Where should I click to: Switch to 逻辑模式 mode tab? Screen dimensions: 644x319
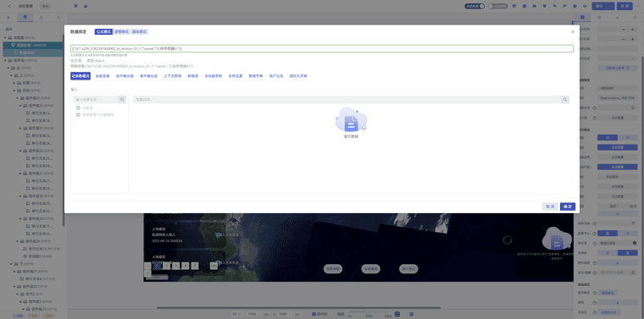121,31
